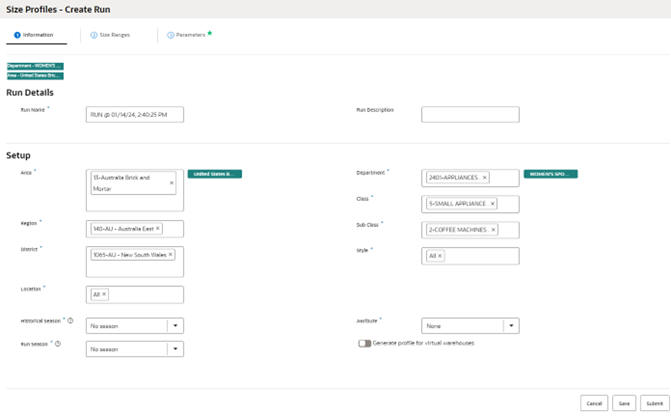Remove the SMALL APPLIANCE class chip

[x=493, y=204]
